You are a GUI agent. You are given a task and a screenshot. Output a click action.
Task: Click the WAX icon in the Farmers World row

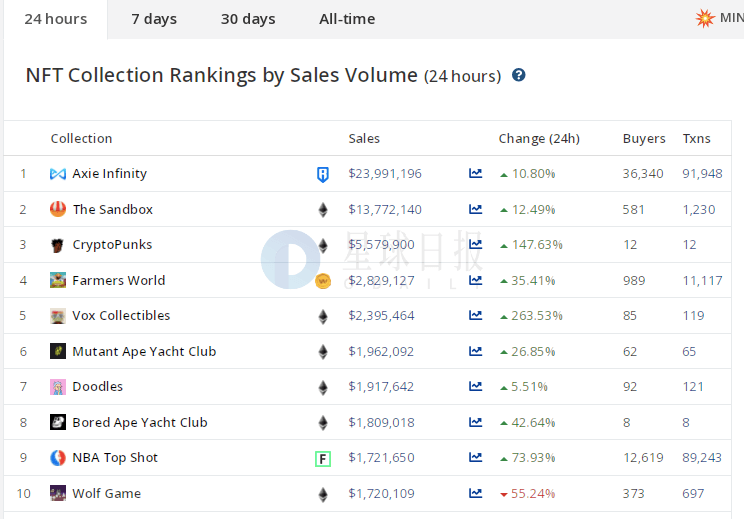click(323, 281)
